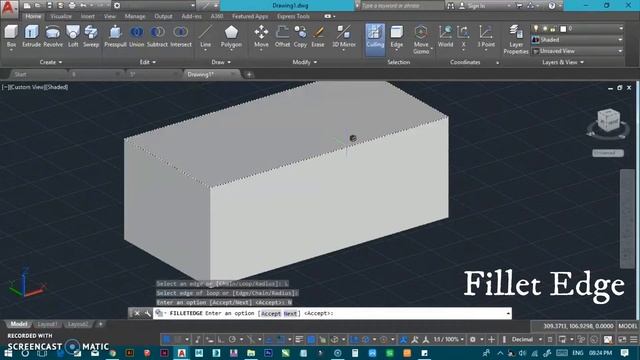
Task: Choose the Revolve tool
Action: [53, 36]
